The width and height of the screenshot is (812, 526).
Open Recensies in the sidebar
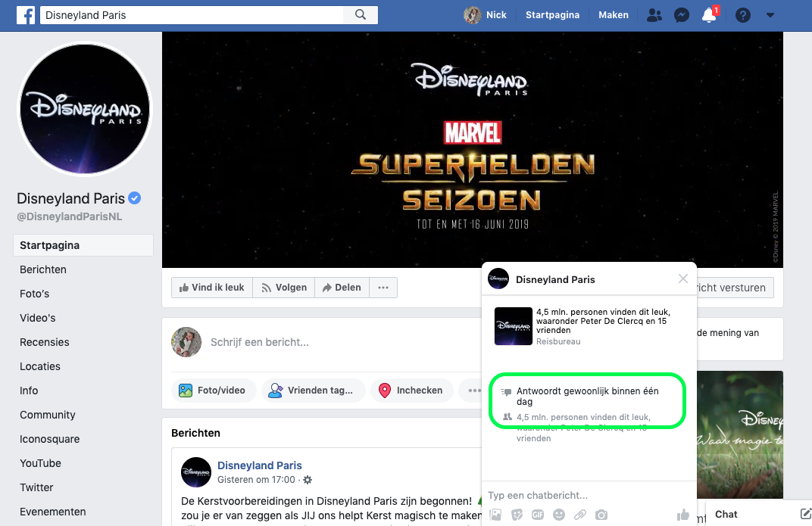tap(45, 342)
